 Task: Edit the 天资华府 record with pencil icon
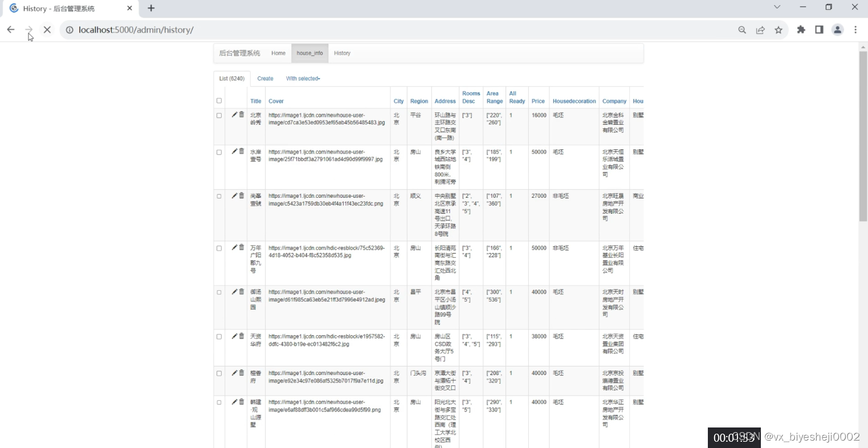(x=234, y=336)
